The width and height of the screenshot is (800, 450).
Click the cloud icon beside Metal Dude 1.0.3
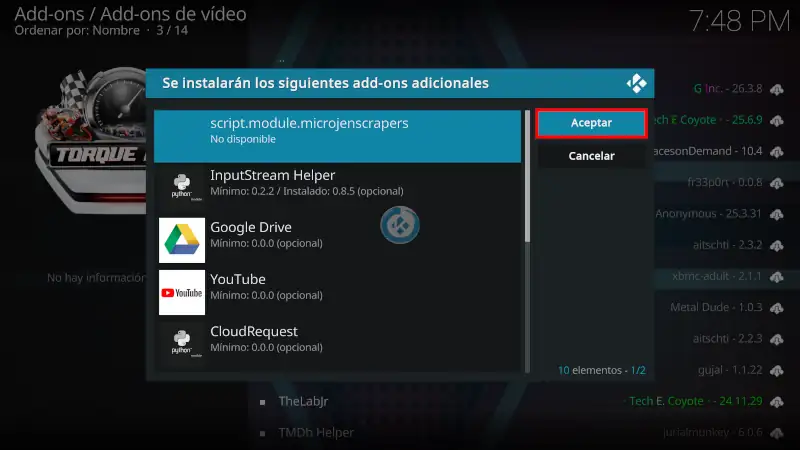point(777,308)
